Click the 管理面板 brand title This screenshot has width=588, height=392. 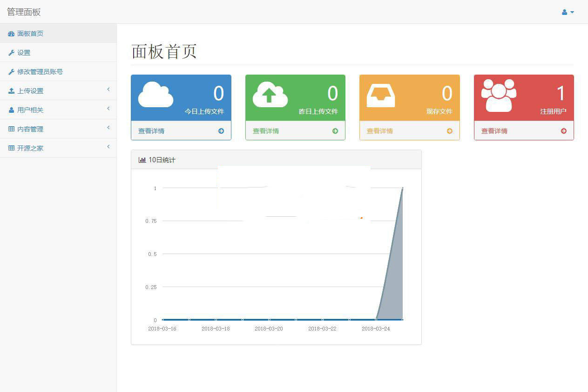point(24,12)
